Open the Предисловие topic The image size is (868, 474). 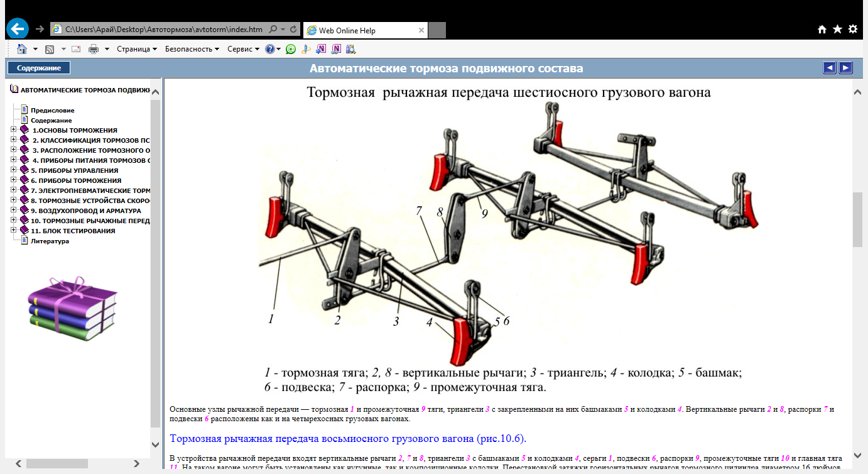point(52,110)
